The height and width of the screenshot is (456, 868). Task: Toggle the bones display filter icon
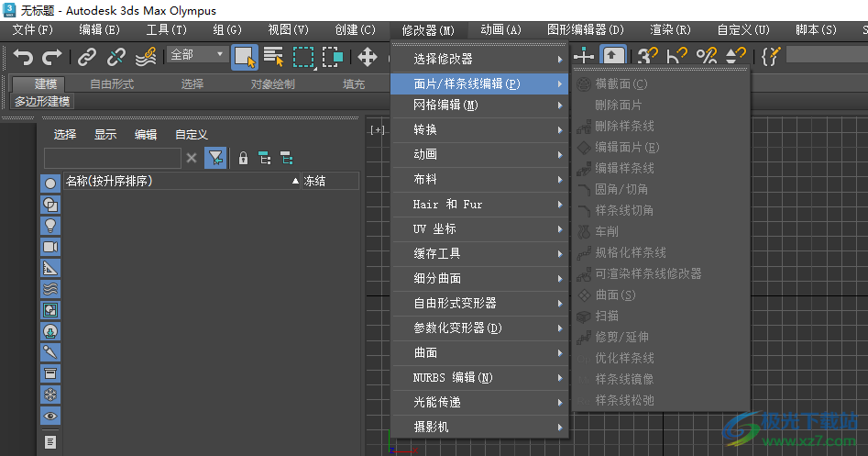pos(50,352)
